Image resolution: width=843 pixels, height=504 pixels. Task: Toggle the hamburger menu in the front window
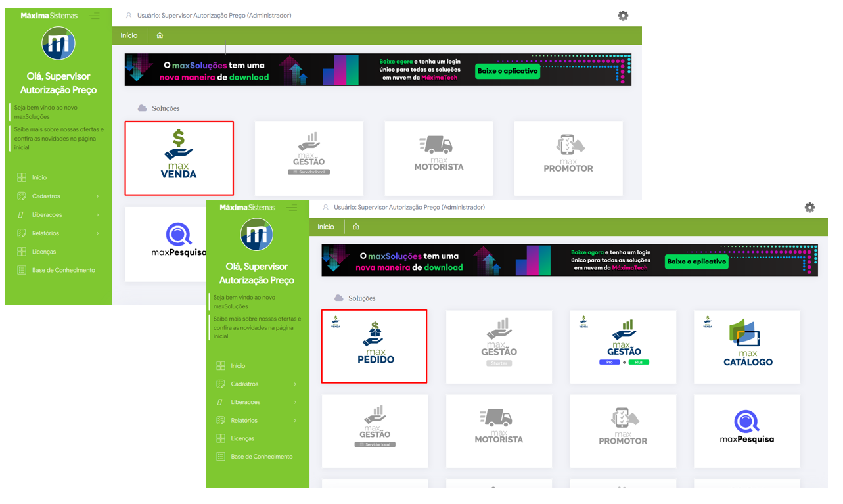(x=292, y=208)
